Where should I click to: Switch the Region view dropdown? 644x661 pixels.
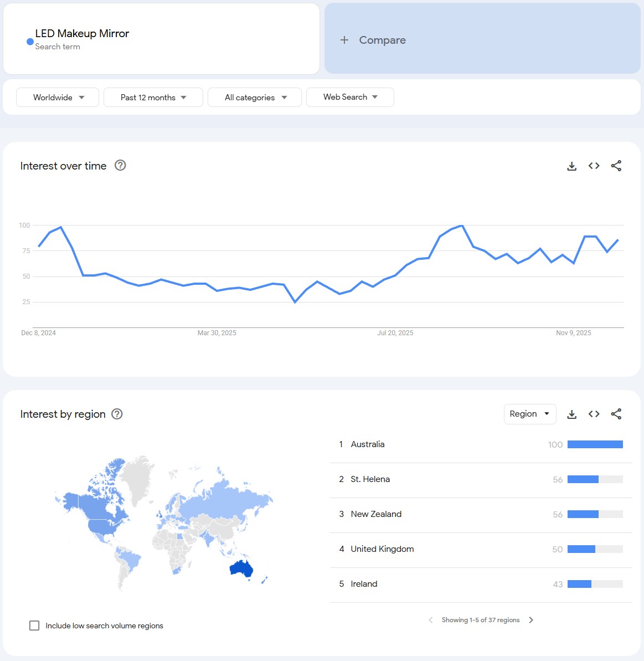pos(529,414)
